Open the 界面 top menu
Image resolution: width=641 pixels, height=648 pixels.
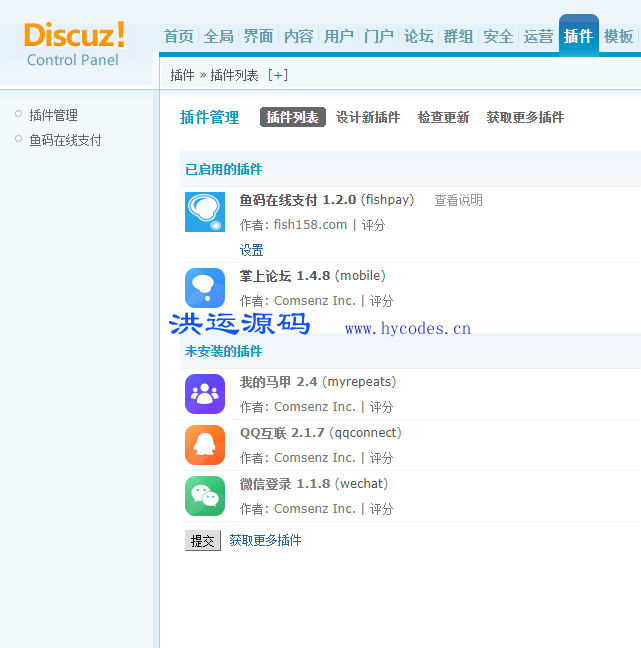point(258,36)
